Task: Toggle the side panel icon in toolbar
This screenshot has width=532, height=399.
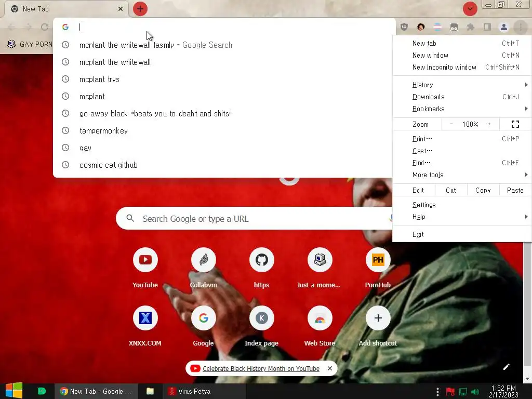Action: click(487, 27)
